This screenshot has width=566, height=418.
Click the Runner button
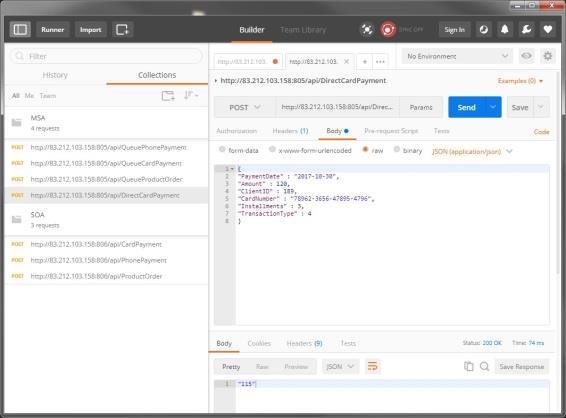pos(52,29)
